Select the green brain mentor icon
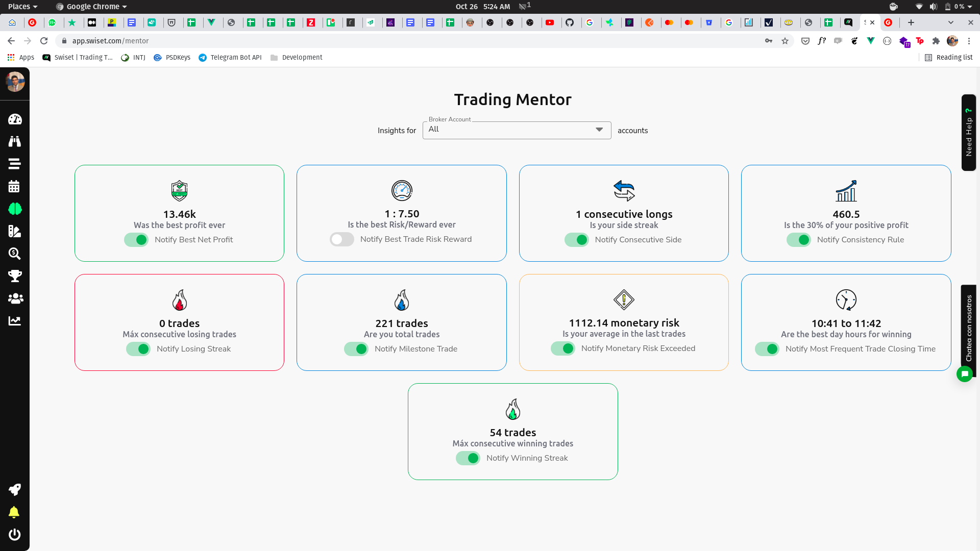Screen dimensions: 980x551 coord(15,209)
